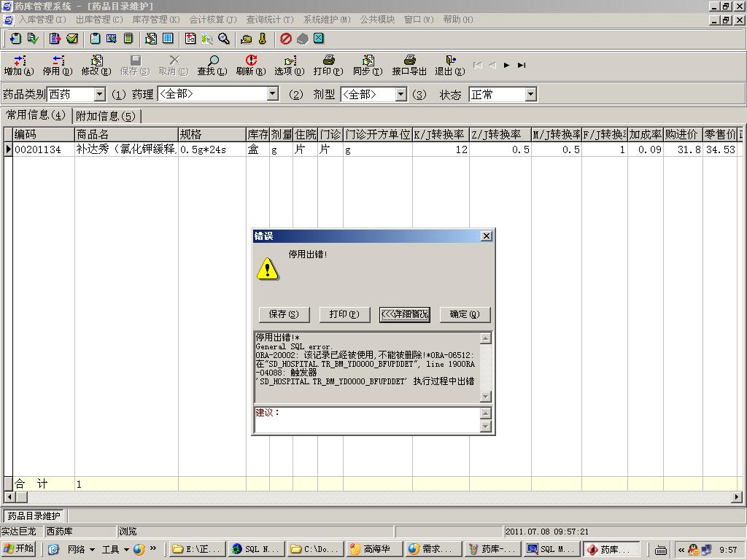
Task: Click the 停用(D) disable toolbar button
Action: [x=58, y=65]
